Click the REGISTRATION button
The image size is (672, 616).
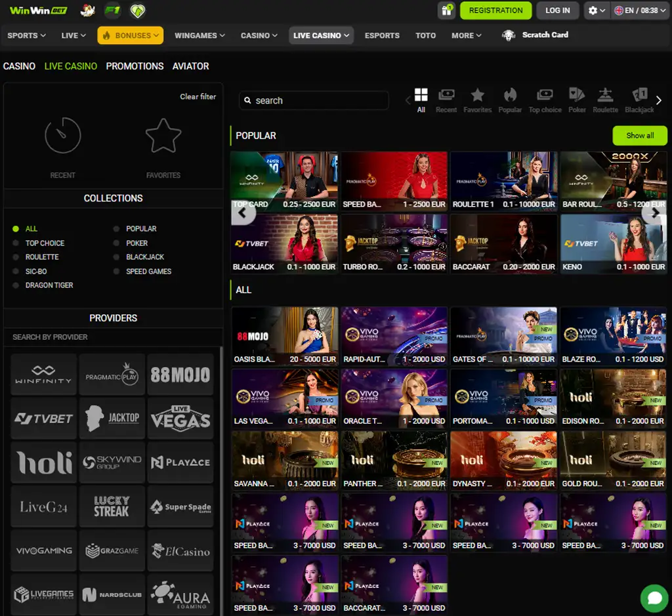(495, 10)
